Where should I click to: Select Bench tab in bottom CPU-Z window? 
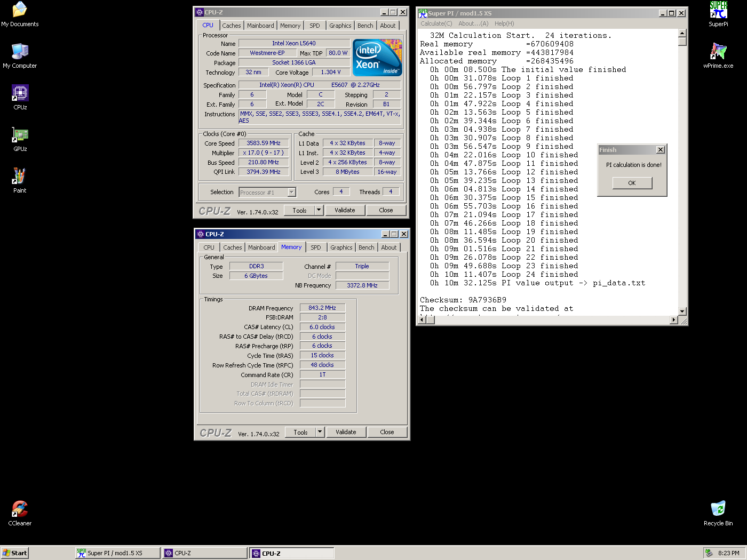click(367, 247)
